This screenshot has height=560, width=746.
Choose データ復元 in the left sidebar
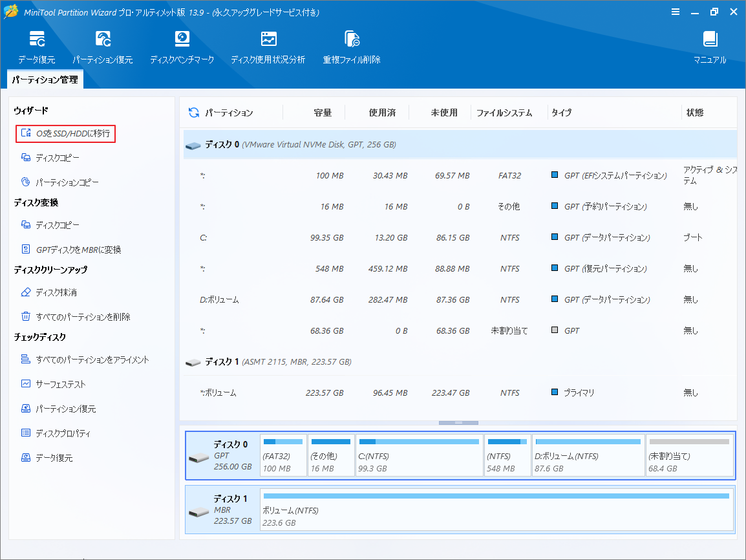pos(47,458)
